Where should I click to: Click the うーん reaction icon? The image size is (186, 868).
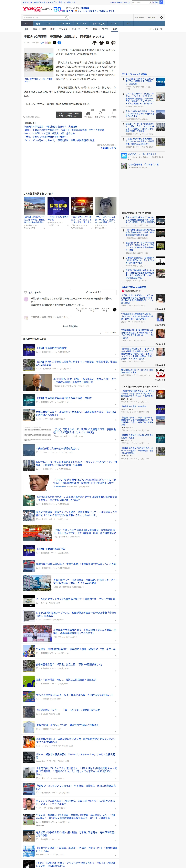[104, 310]
